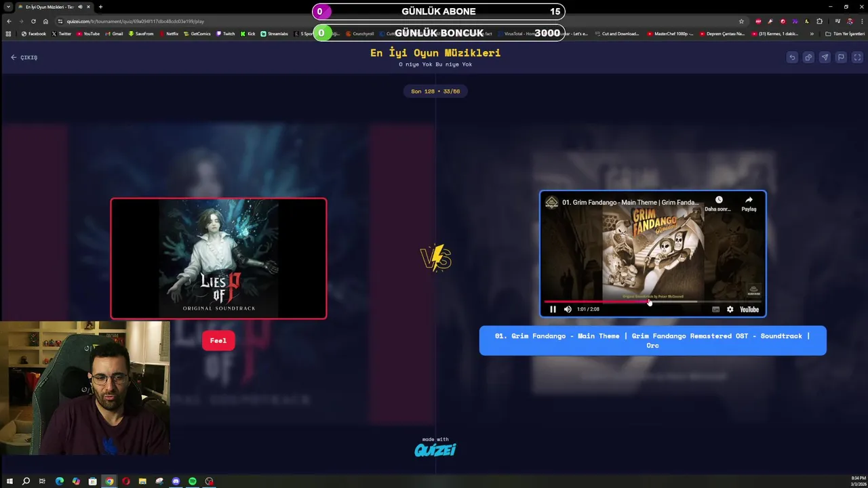This screenshot has height=488, width=868.
Task: Click the copy link icon in header
Action: [808, 58]
